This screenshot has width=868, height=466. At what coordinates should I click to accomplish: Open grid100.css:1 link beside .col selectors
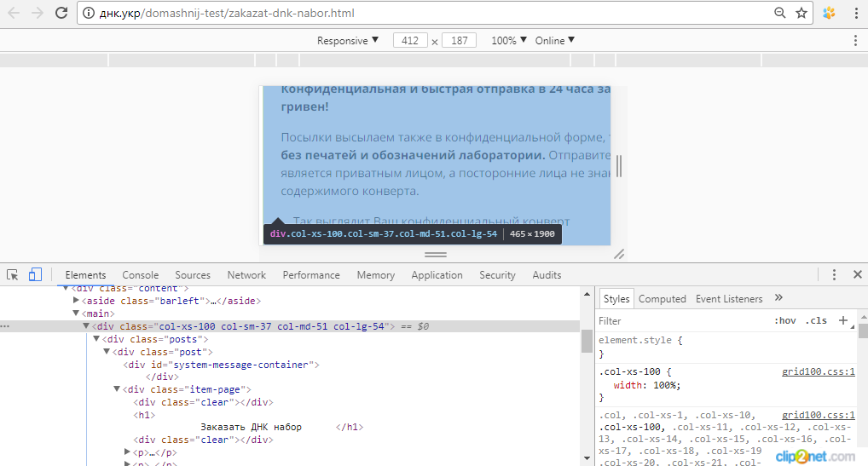(819, 415)
